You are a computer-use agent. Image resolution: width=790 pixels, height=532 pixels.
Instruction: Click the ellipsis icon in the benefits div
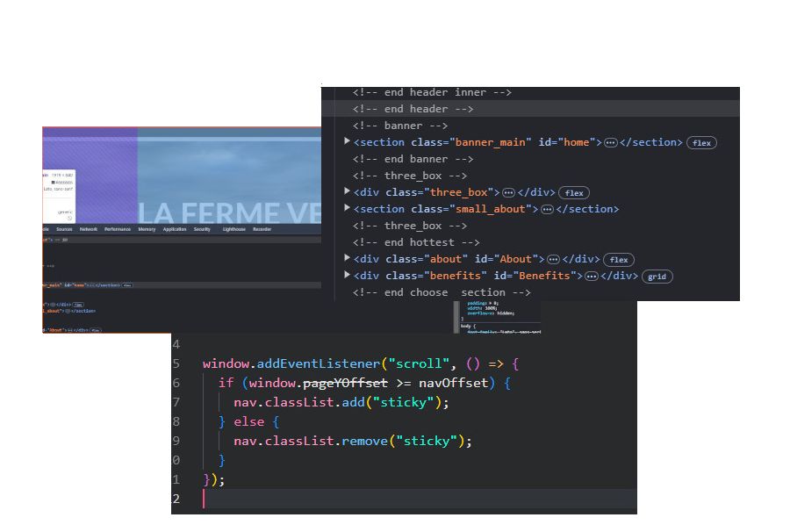[590, 276]
